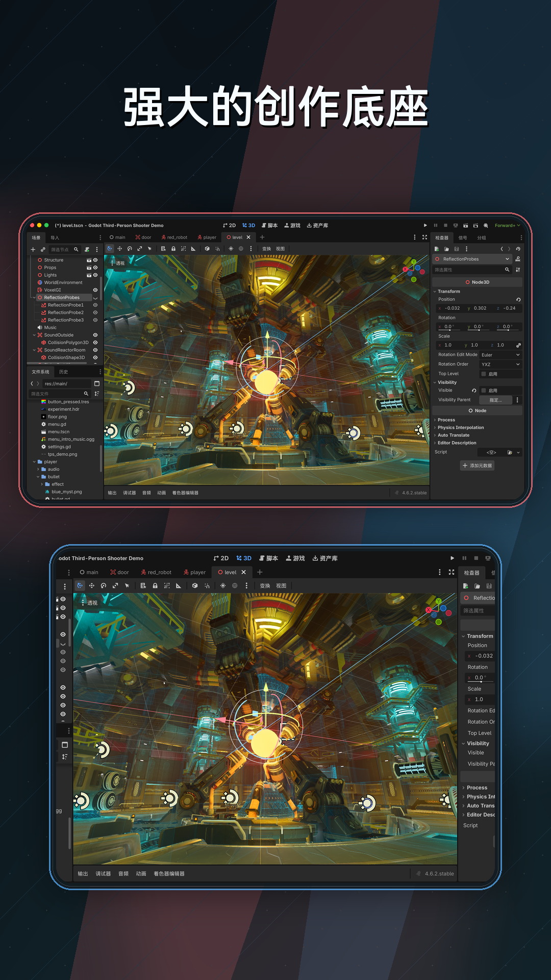Viewport: 551px width, 980px height.
Task: Open the red_robot scene tab in upper editor
Action: click(174, 237)
